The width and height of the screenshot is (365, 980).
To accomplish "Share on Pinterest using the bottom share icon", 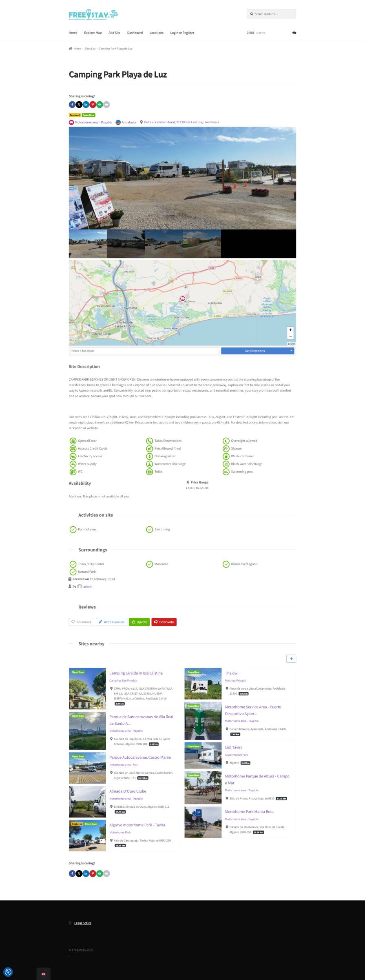I will (93, 873).
